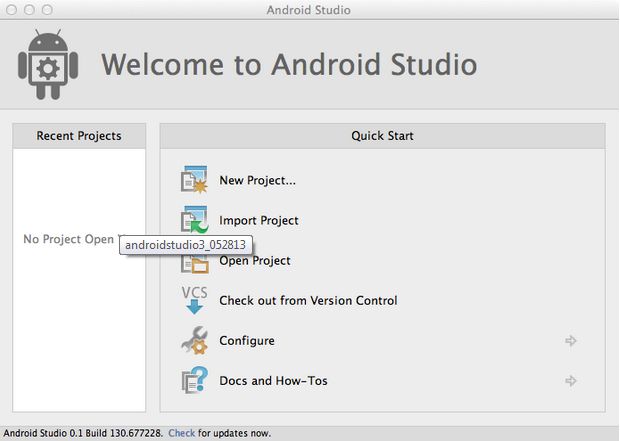This screenshot has height=441, width=620.
Task: Expand the Configure submenu arrow
Action: 571,341
